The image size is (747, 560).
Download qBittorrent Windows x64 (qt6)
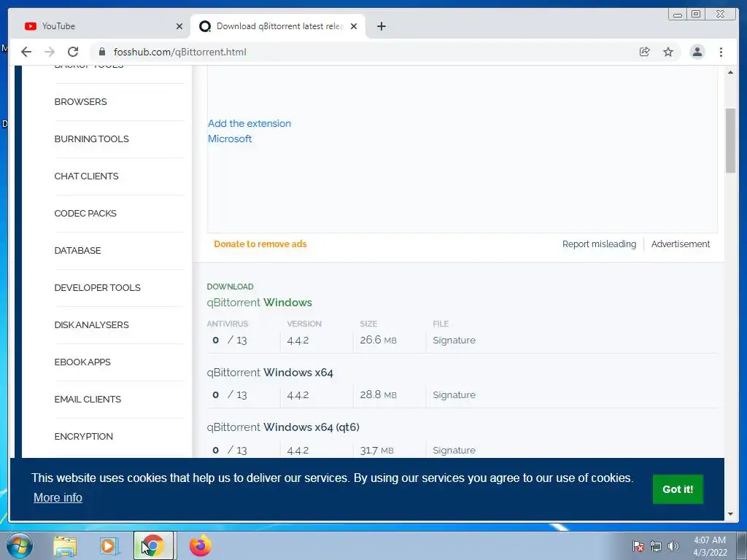tap(283, 427)
